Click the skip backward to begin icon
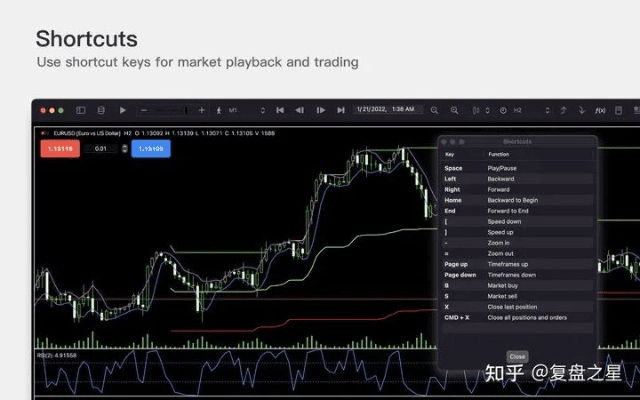This screenshot has width=640, height=400. coord(280,110)
